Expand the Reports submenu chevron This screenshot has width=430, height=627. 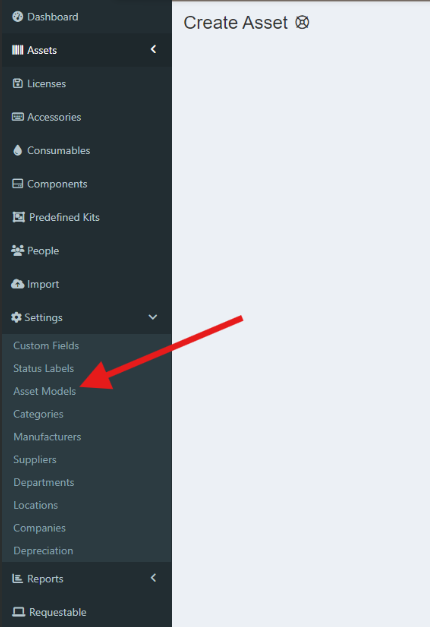[153, 578]
